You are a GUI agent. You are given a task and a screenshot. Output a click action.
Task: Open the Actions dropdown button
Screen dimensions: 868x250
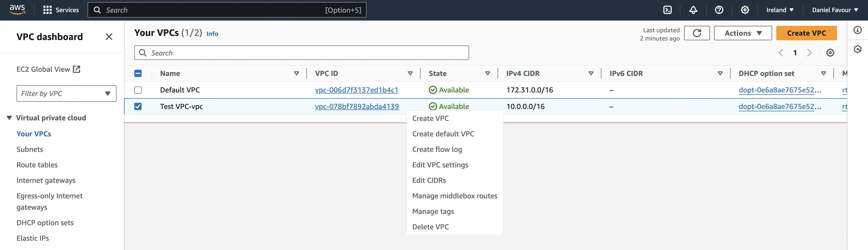coord(743,33)
